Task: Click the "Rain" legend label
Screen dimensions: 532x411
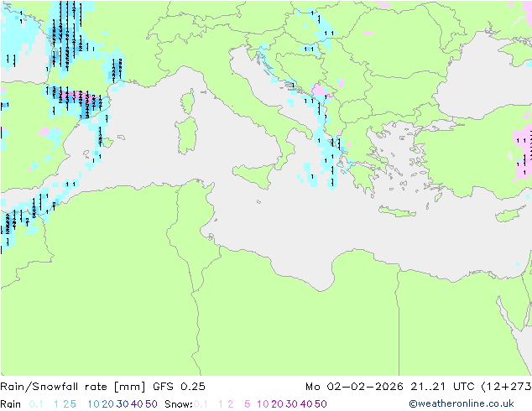Action: (x=11, y=404)
